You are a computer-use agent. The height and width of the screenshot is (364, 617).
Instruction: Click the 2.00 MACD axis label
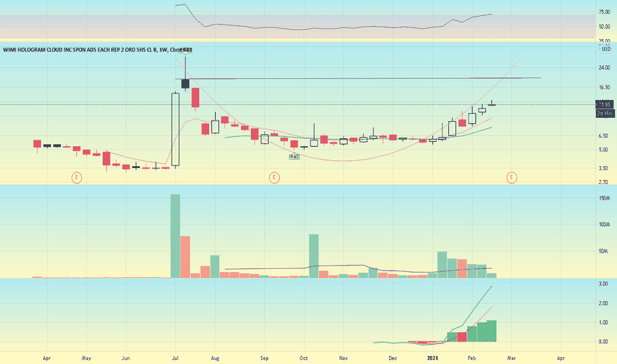click(603, 303)
